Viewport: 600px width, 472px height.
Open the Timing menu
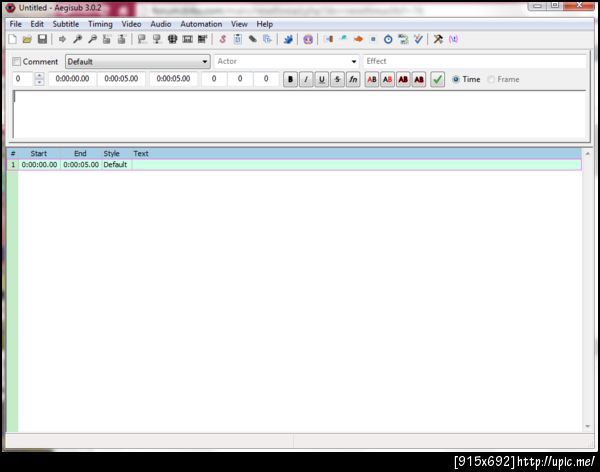click(x=100, y=24)
